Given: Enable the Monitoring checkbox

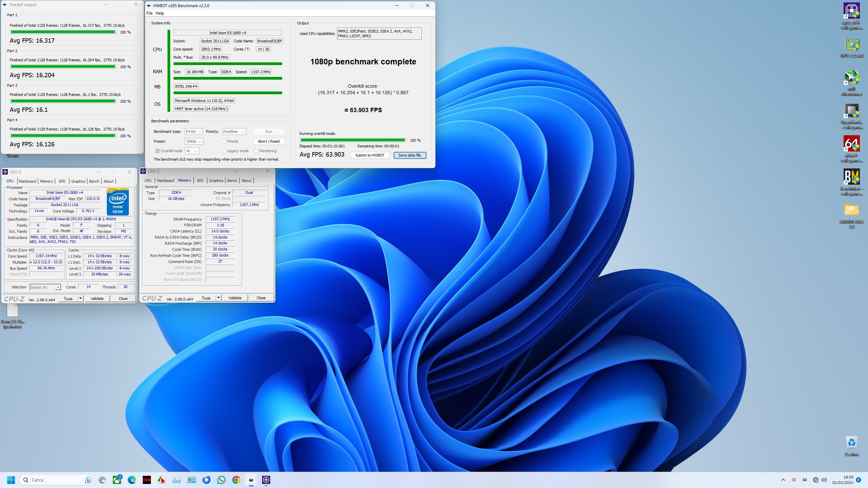Looking at the screenshot, I should tap(256, 151).
